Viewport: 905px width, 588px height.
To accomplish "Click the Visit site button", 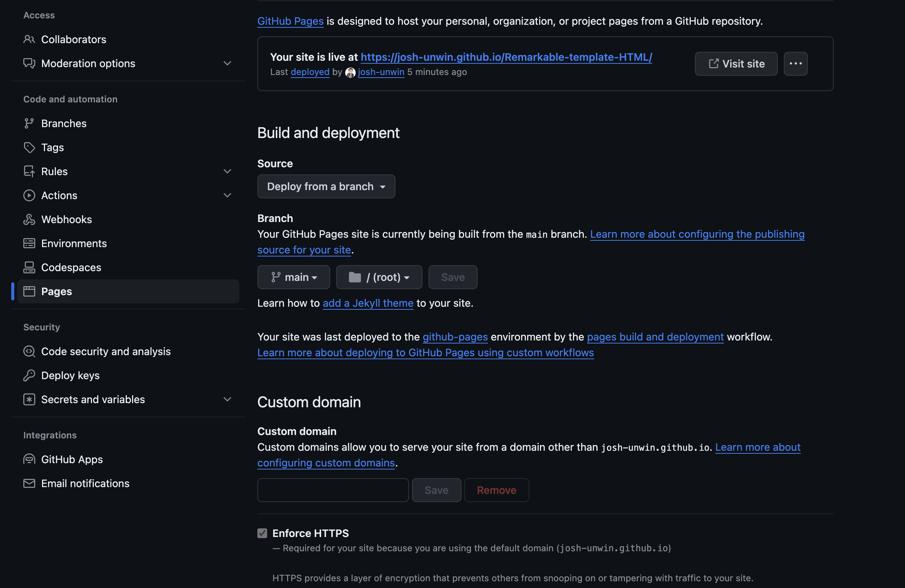I will (x=736, y=63).
